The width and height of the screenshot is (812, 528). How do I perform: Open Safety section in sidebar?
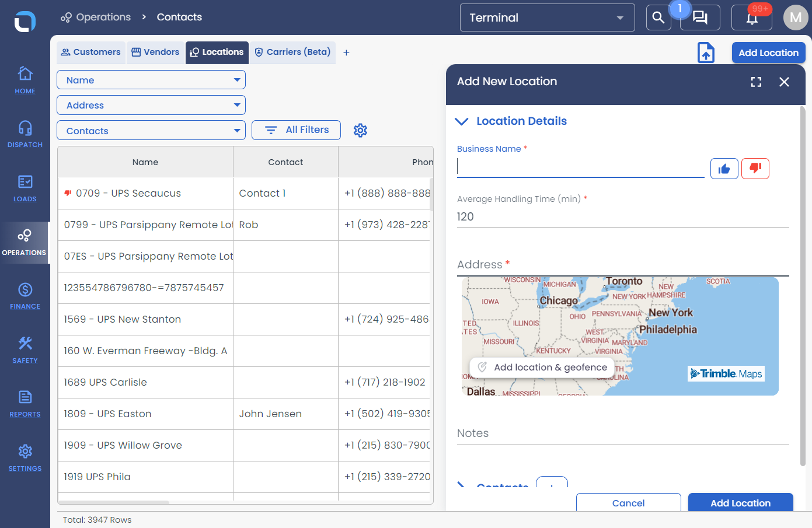(25, 349)
